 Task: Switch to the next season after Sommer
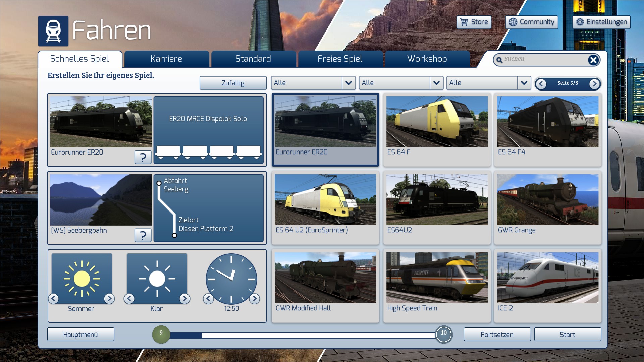click(x=109, y=298)
